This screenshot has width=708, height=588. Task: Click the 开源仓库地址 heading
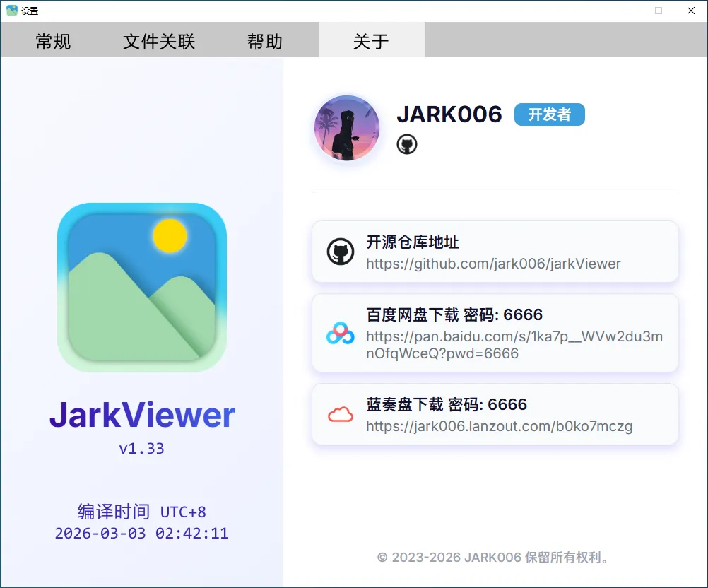[412, 242]
